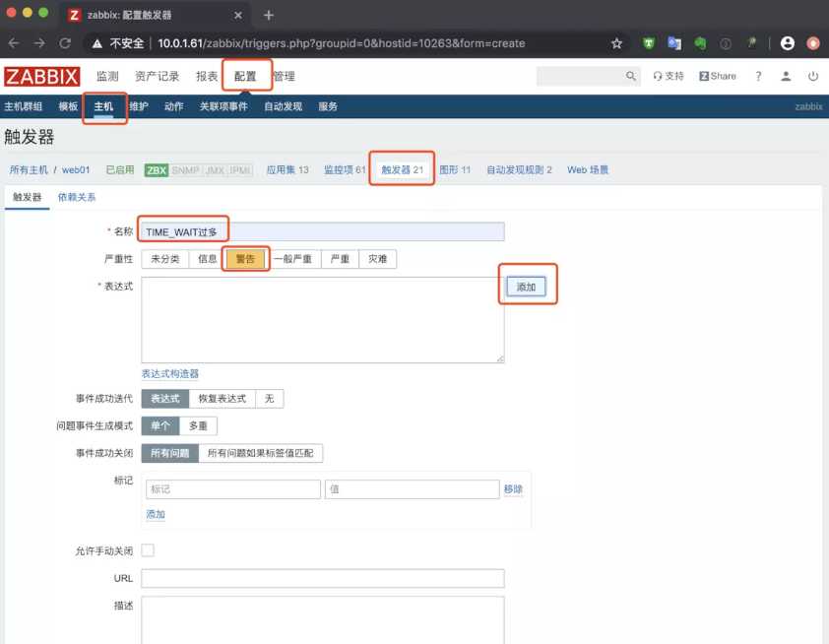The width and height of the screenshot is (829, 644).
Task: Open the Zabbix user profile icon
Action: pyautogui.click(x=786, y=76)
